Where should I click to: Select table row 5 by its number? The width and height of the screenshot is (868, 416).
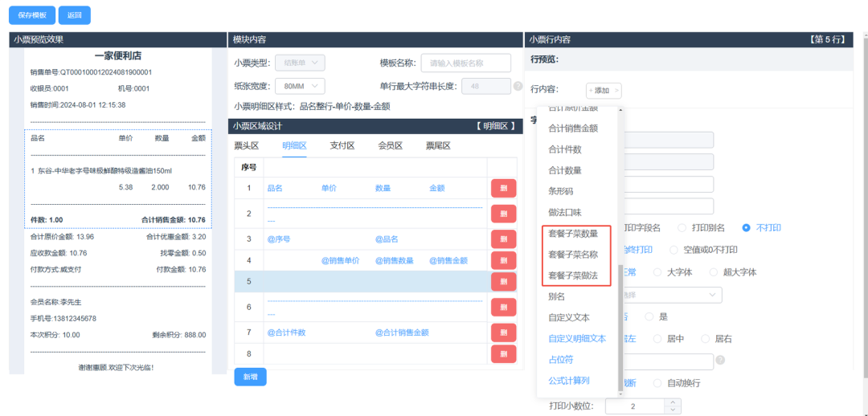[x=249, y=282]
